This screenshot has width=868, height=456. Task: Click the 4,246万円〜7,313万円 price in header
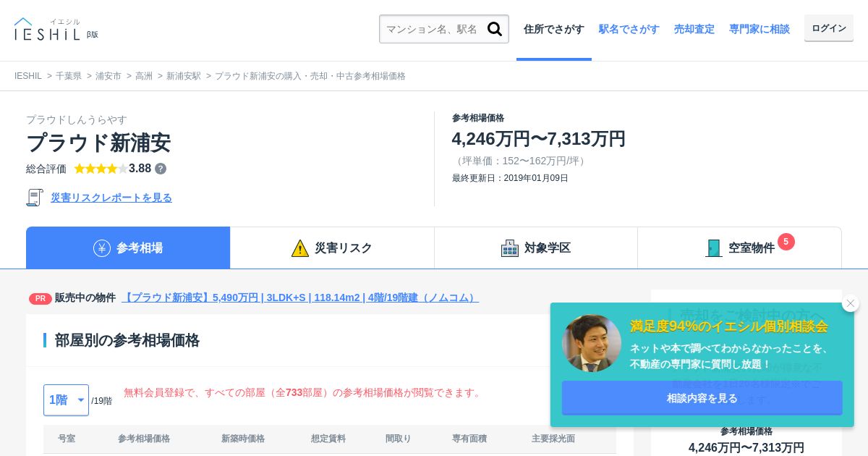(x=539, y=139)
